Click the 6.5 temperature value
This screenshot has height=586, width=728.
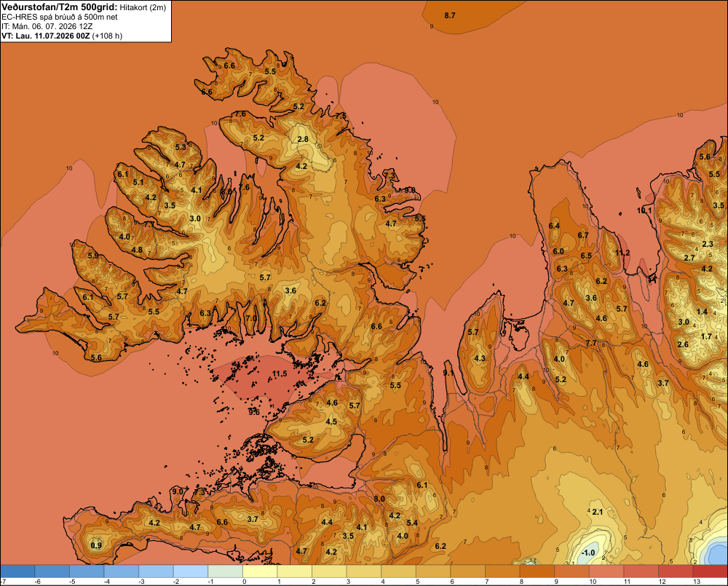tap(586, 256)
